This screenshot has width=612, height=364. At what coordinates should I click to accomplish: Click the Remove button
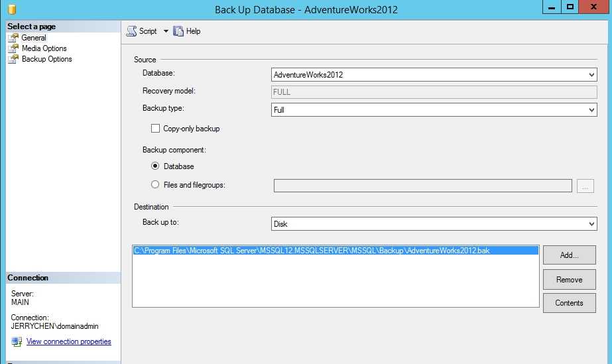[x=569, y=280]
